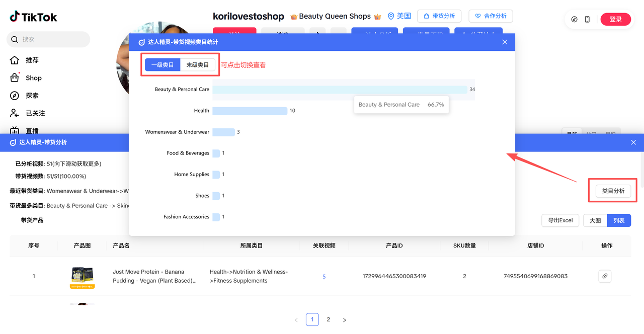Click the TikTok logo
Screen dimensions: 644x334
point(33,17)
